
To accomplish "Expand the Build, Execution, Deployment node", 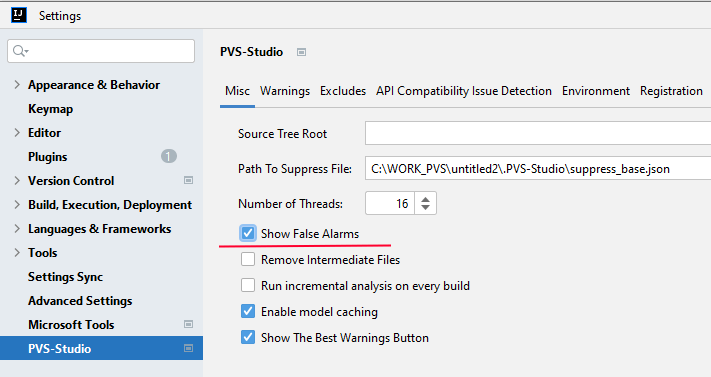I will pyautogui.click(x=17, y=205).
